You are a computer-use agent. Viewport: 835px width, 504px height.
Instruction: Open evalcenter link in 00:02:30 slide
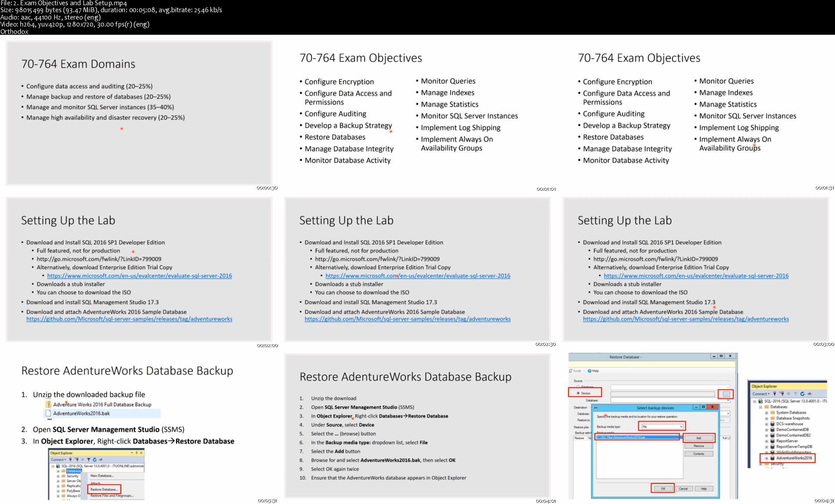pyautogui.click(x=418, y=275)
